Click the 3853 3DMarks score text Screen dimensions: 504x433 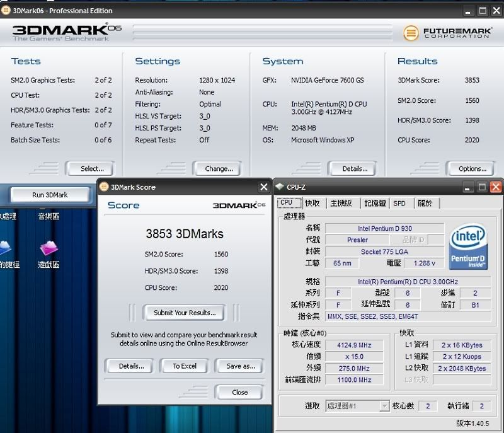pos(185,234)
